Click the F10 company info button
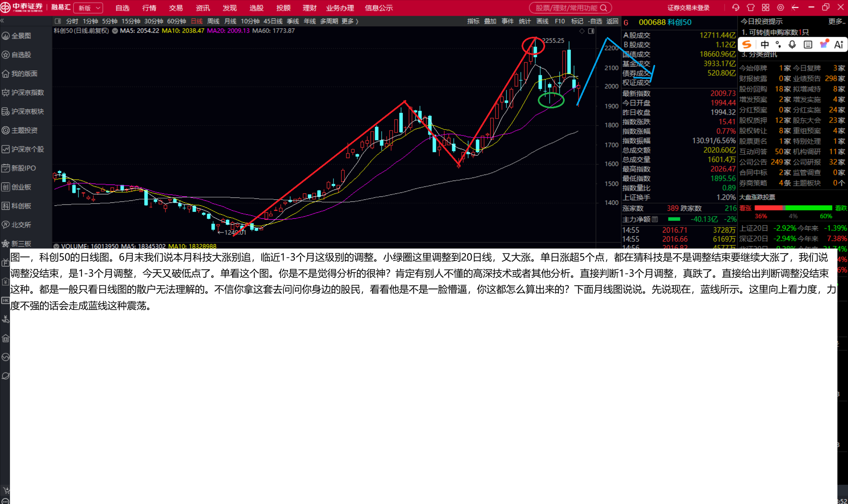Image resolution: width=848 pixels, height=504 pixels. click(560, 21)
